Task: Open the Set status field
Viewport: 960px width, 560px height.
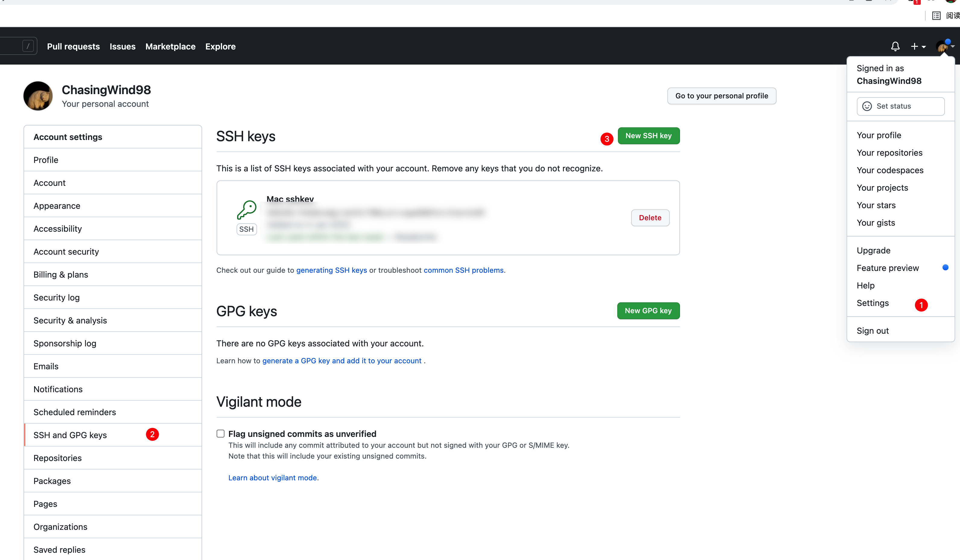Action: pyautogui.click(x=900, y=106)
